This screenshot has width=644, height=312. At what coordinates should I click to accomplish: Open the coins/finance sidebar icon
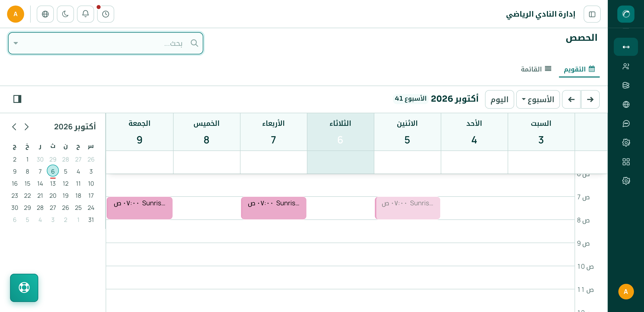[x=626, y=85]
